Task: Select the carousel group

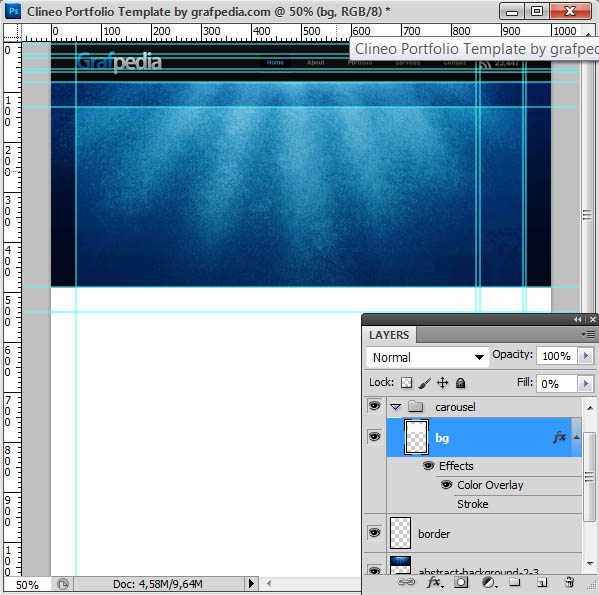Action: 484,407
